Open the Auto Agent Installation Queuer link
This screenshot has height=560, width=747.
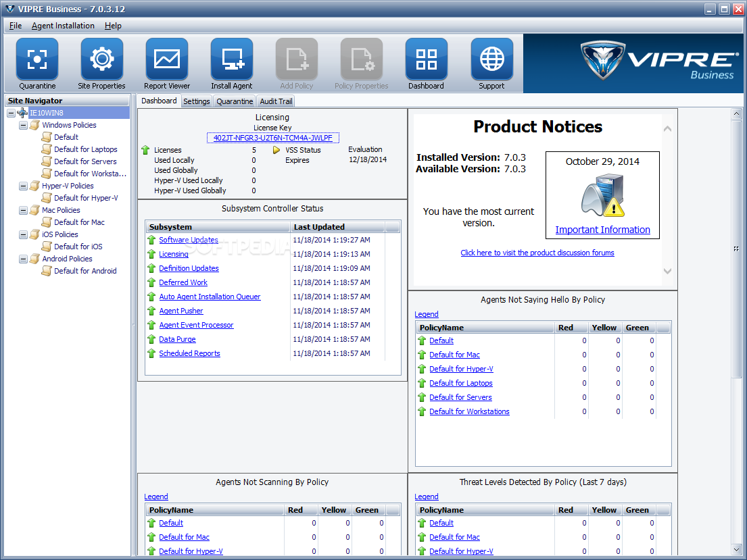tap(210, 297)
